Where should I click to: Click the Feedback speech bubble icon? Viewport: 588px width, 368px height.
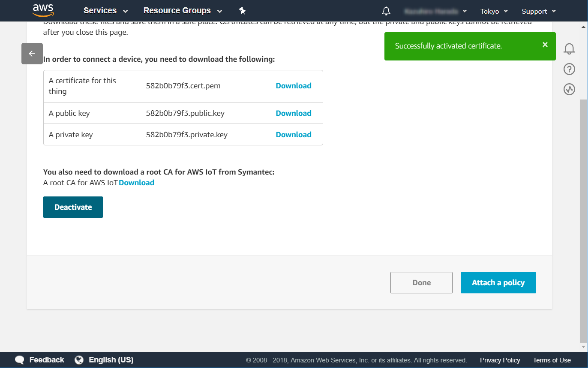coord(20,360)
